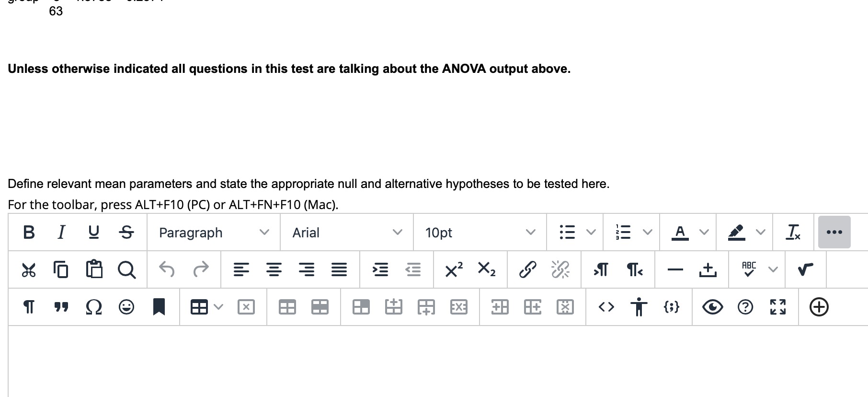Image resolution: width=868 pixels, height=397 pixels.
Task: Undo last edit
Action: coord(167,269)
